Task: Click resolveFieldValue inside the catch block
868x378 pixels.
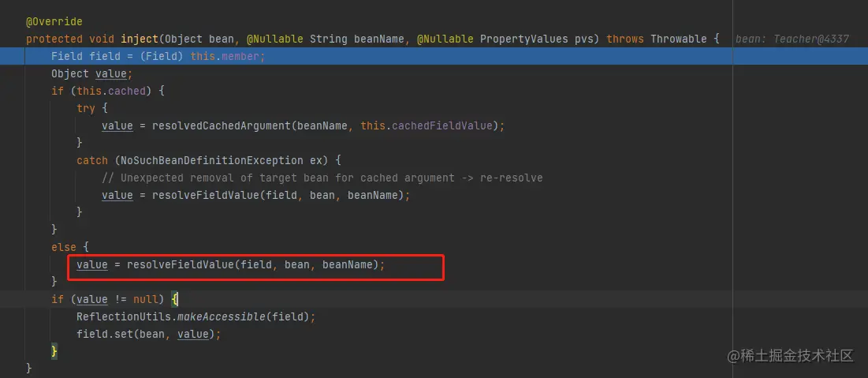Action: click(x=206, y=195)
